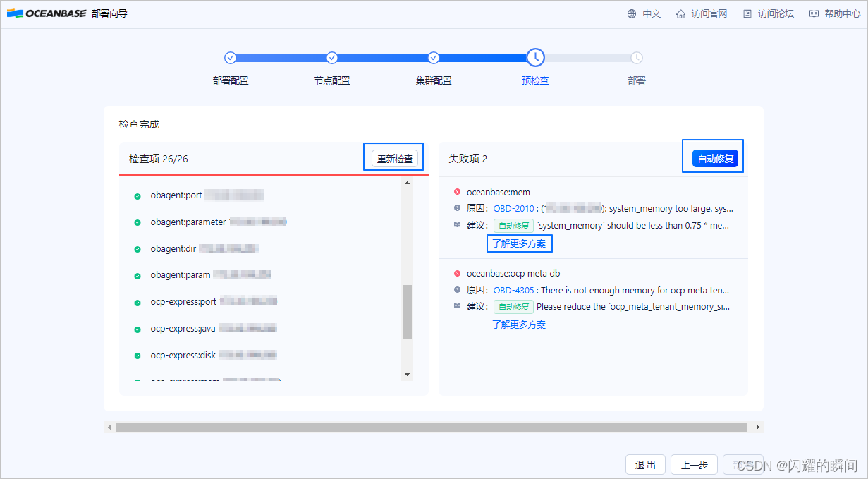Image resolution: width=868 pixels, height=479 pixels.
Task: Click check list scrollbar up arrow
Action: (407, 183)
